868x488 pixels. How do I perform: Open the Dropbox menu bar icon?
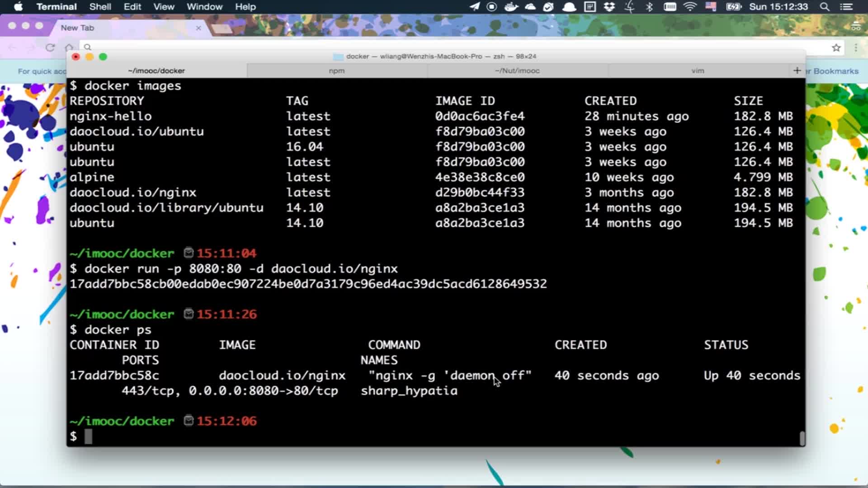click(609, 7)
